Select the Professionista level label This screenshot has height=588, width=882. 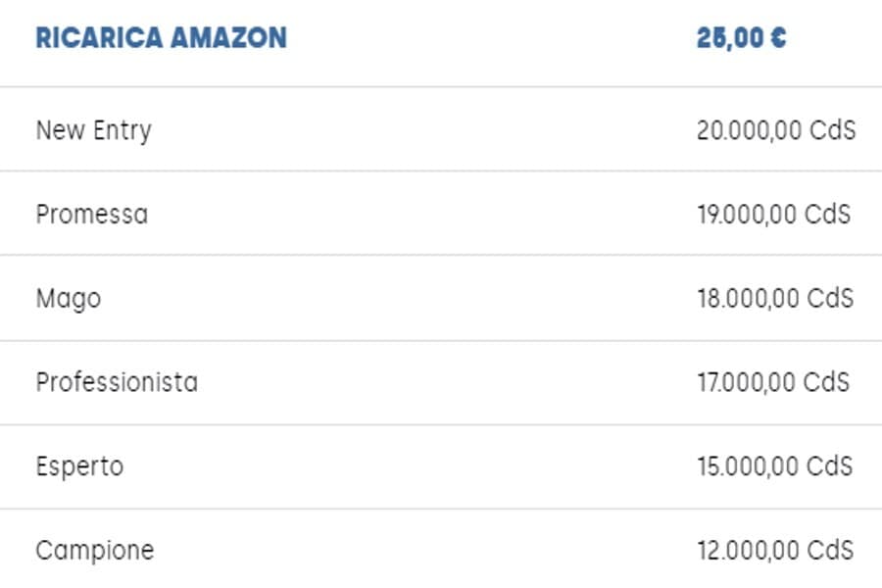[117, 382]
